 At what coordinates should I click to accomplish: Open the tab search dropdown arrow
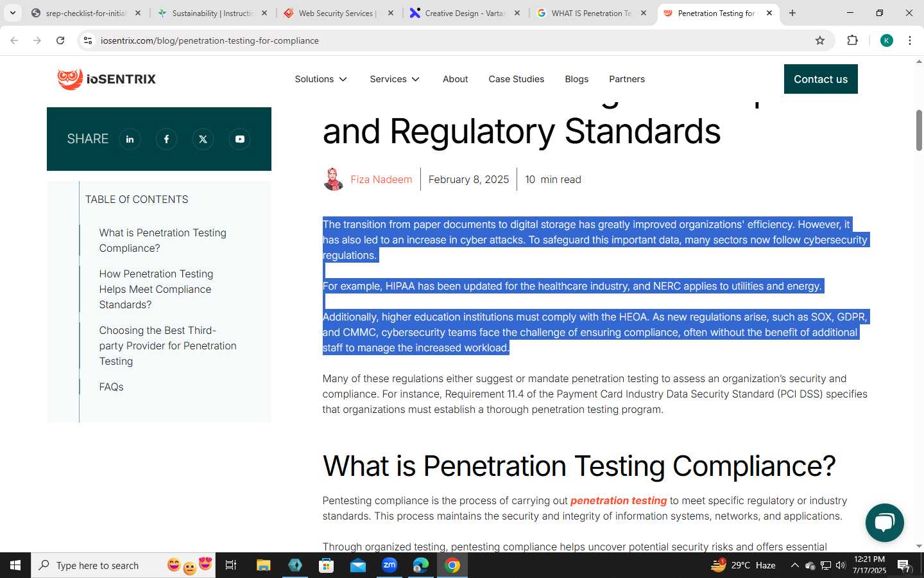coord(12,13)
